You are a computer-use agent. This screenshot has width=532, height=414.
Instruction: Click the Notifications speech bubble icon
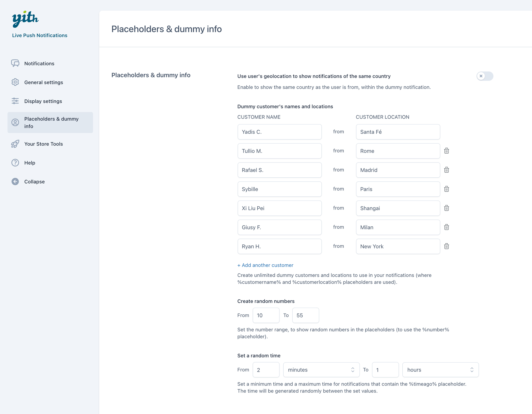click(x=15, y=63)
